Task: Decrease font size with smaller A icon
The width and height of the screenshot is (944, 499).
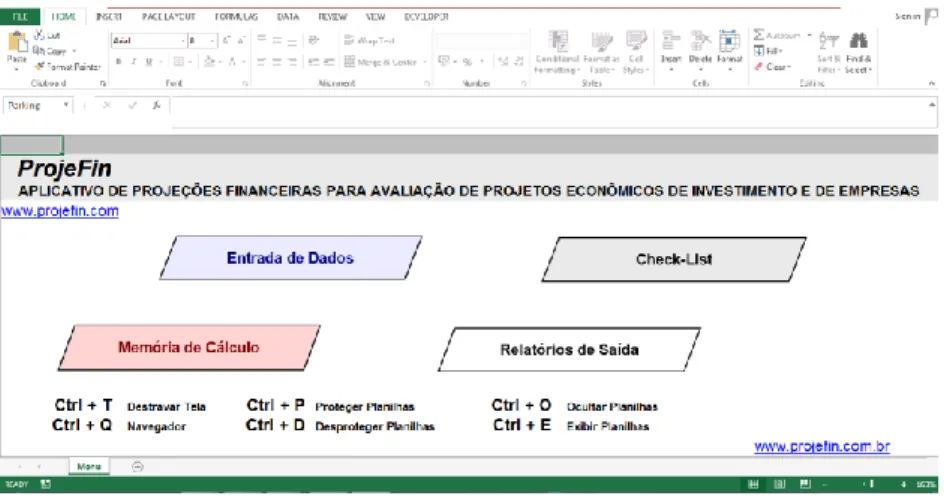Action: (x=241, y=40)
